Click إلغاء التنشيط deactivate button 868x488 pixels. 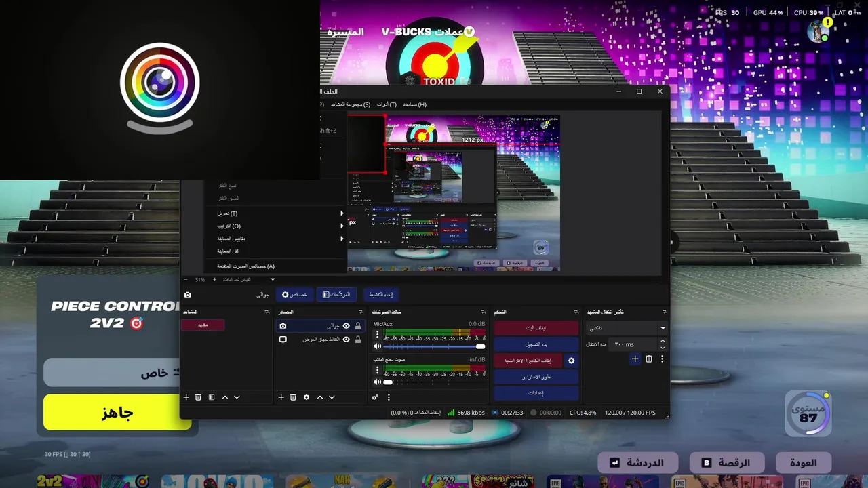(380, 295)
